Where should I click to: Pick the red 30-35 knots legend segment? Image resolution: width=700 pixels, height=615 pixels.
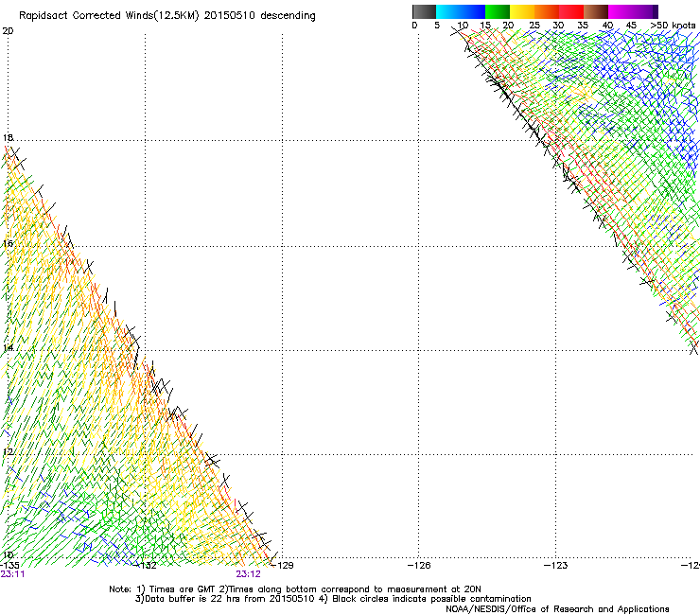tap(571, 11)
